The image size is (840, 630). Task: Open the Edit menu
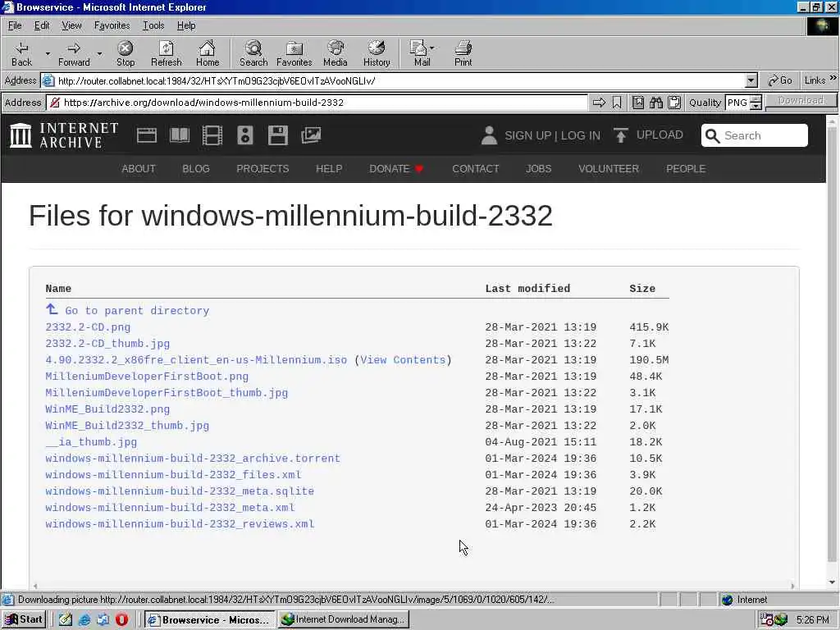pos(42,25)
